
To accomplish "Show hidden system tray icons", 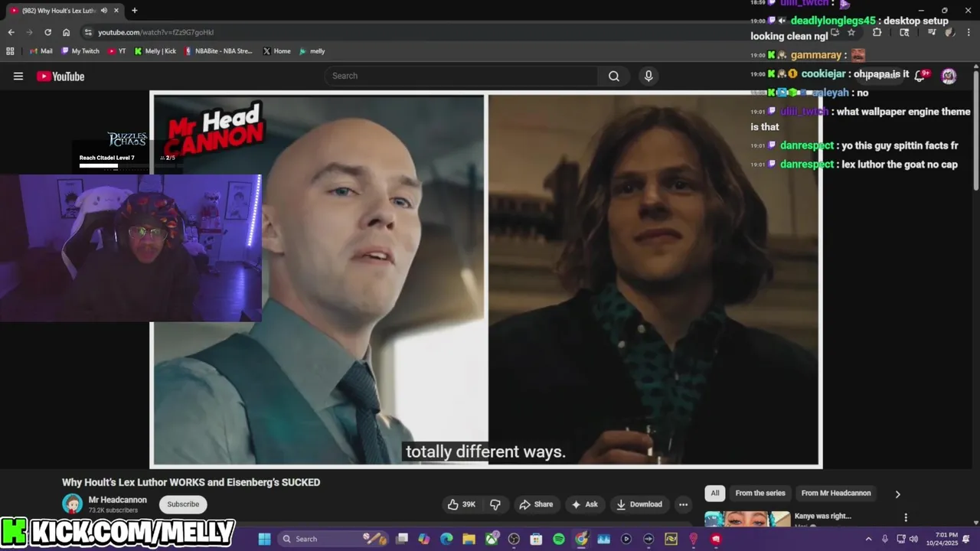I will click(868, 539).
